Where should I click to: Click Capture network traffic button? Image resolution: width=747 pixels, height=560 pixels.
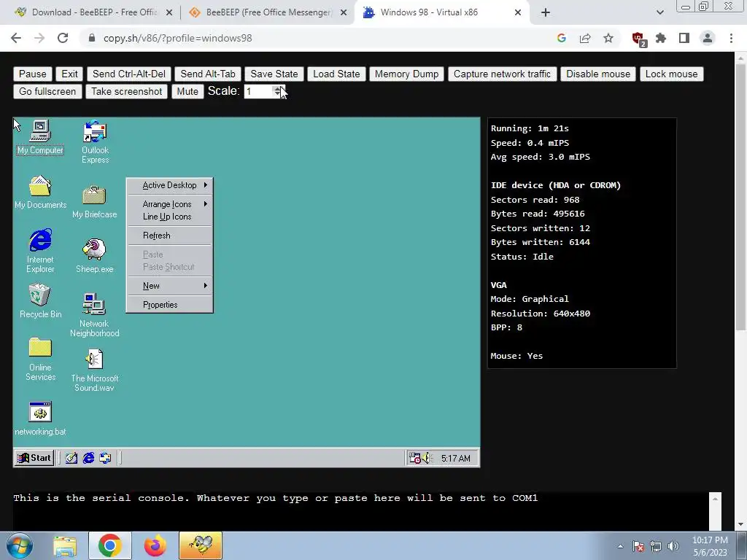tap(502, 74)
